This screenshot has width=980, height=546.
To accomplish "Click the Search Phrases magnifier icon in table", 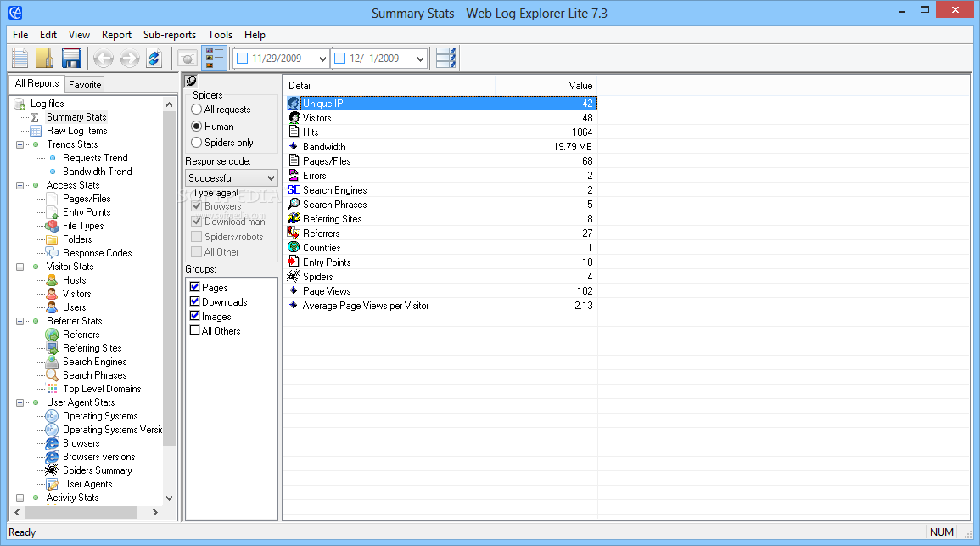I will (x=294, y=204).
